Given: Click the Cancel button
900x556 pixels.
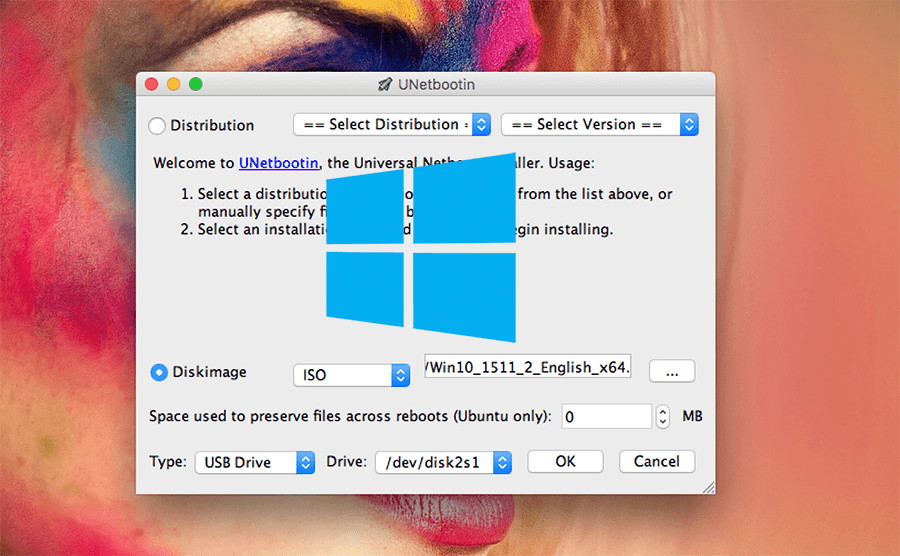Looking at the screenshot, I should (657, 461).
